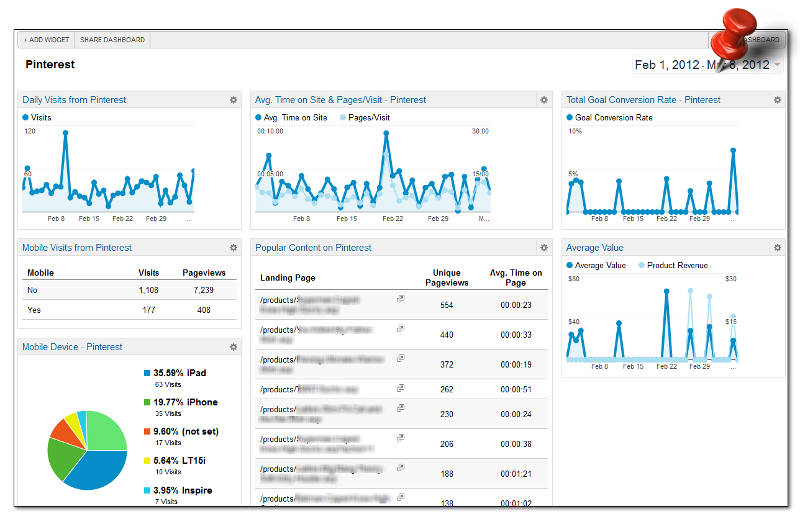
Task: Click the Mobile column header
Action: [x=40, y=273]
